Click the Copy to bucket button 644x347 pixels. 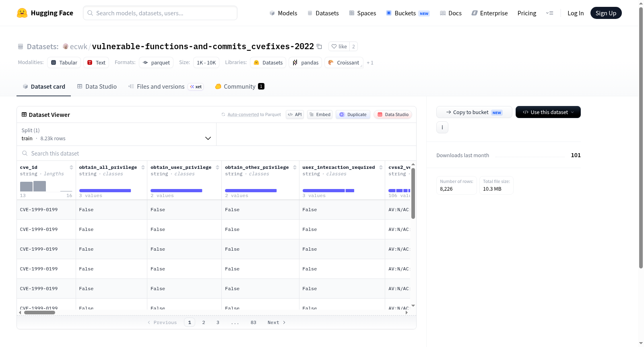click(x=474, y=112)
